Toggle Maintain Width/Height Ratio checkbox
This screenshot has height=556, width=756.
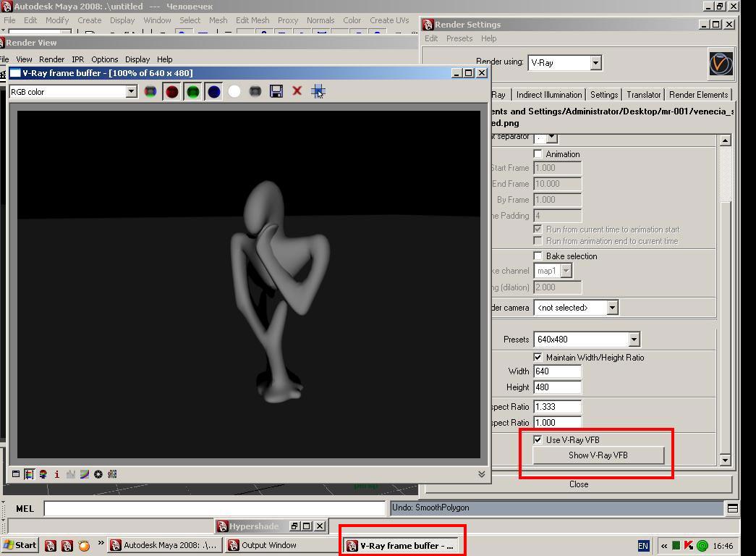point(538,357)
